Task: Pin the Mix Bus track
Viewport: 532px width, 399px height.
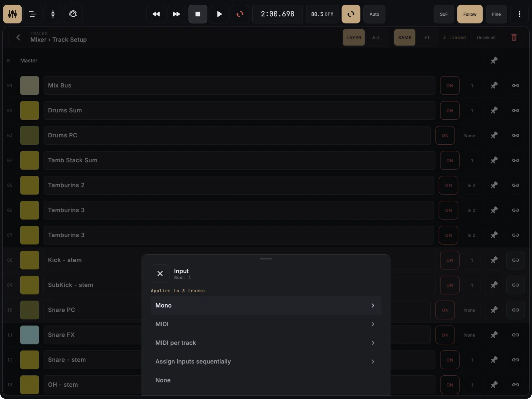Action: [x=494, y=85]
